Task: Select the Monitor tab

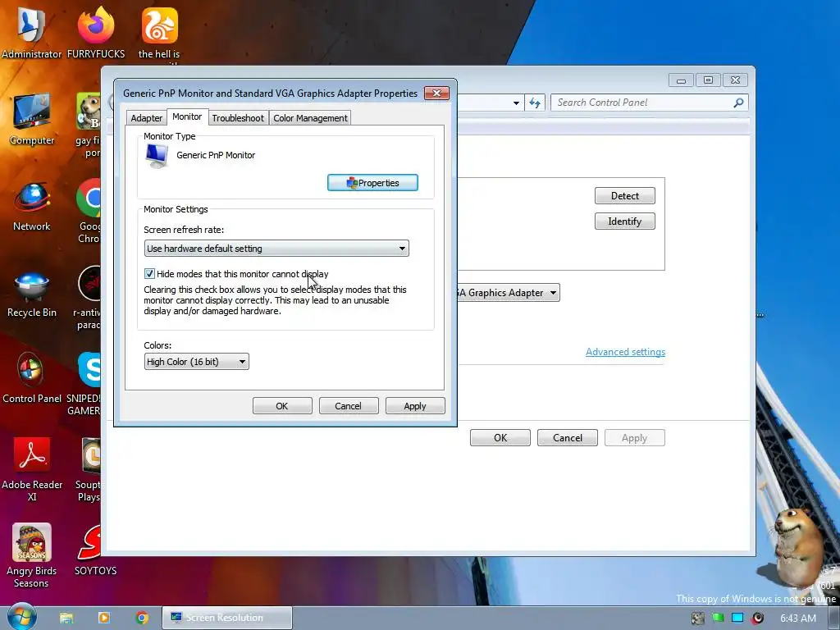Action: pyautogui.click(x=187, y=116)
